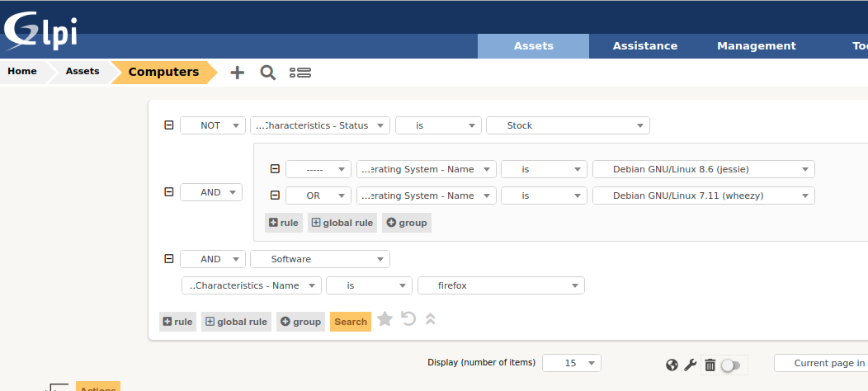Expand the Debian GNU/Linux 7.11 wheezy dropdown

click(703, 195)
